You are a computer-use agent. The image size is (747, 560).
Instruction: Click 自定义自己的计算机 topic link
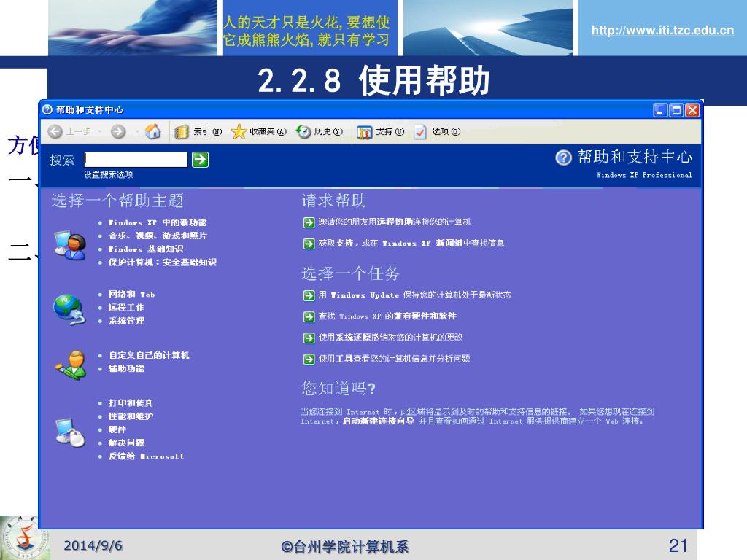click(149, 355)
